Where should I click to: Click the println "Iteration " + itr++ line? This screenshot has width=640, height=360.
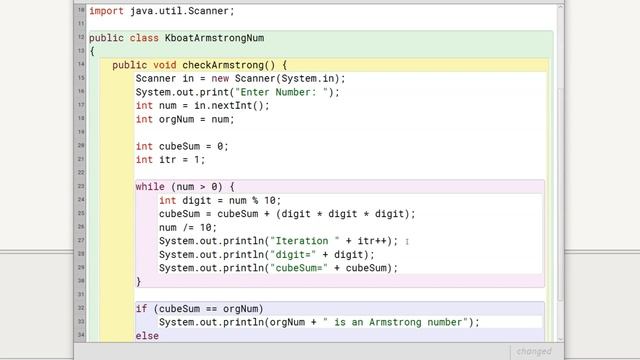pos(278,241)
